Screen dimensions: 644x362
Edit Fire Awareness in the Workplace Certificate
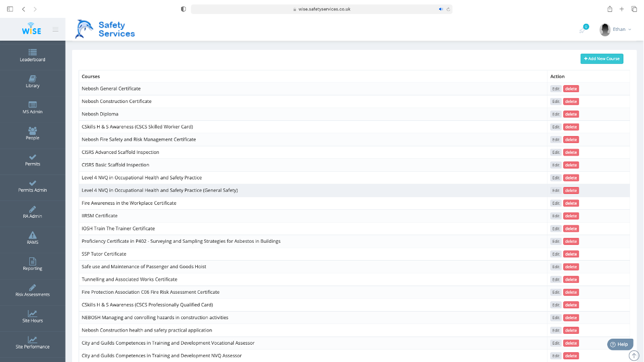pos(556,203)
